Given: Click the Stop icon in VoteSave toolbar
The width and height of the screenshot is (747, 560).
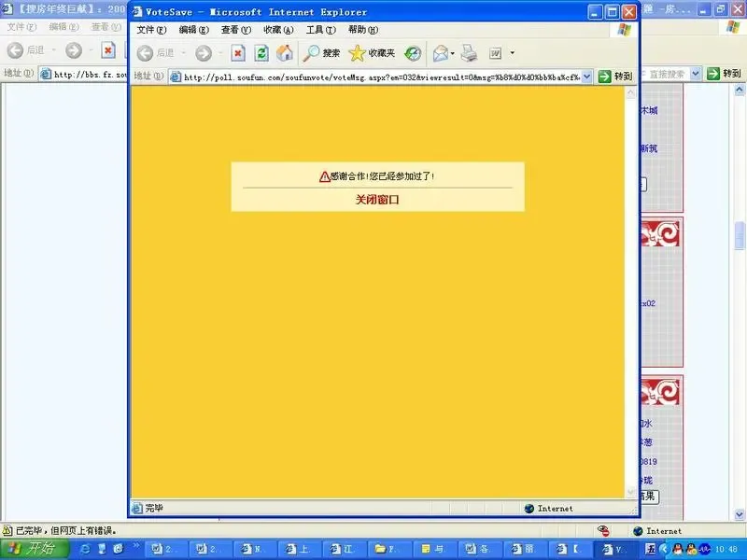Looking at the screenshot, I should pyautogui.click(x=238, y=53).
